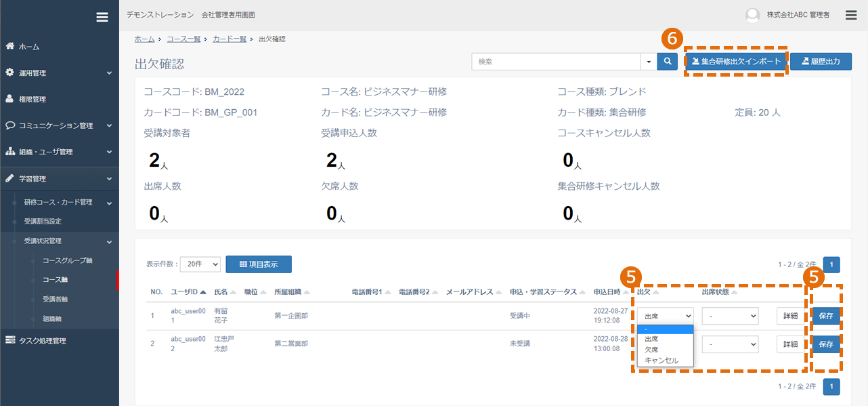Toggle the sidebar hamburger menu icon

coord(102,18)
